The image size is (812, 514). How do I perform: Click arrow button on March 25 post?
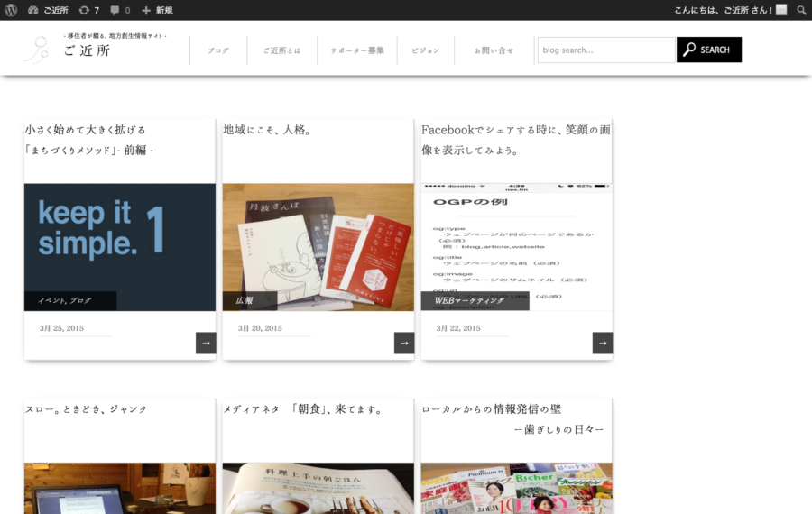(x=206, y=343)
